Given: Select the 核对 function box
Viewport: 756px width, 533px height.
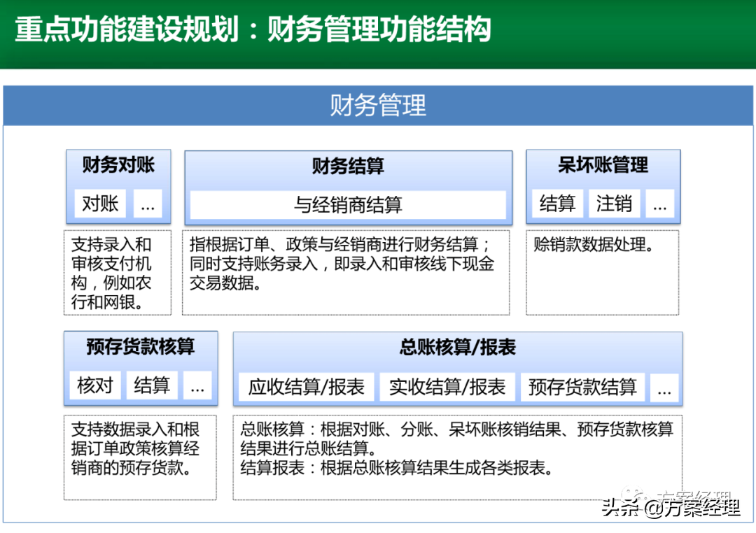Looking at the screenshot, I should pos(95,385).
